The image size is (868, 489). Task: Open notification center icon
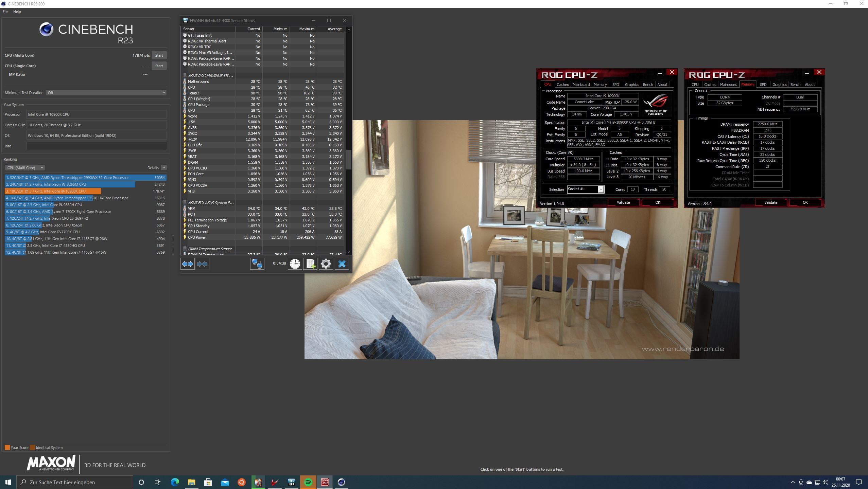(x=859, y=482)
